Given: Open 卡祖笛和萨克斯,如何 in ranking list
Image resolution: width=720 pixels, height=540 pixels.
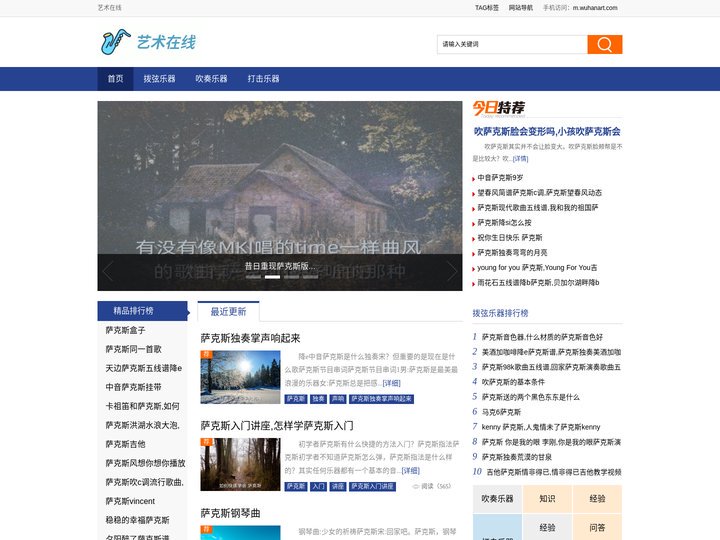Looking at the screenshot, I should coord(142,406).
